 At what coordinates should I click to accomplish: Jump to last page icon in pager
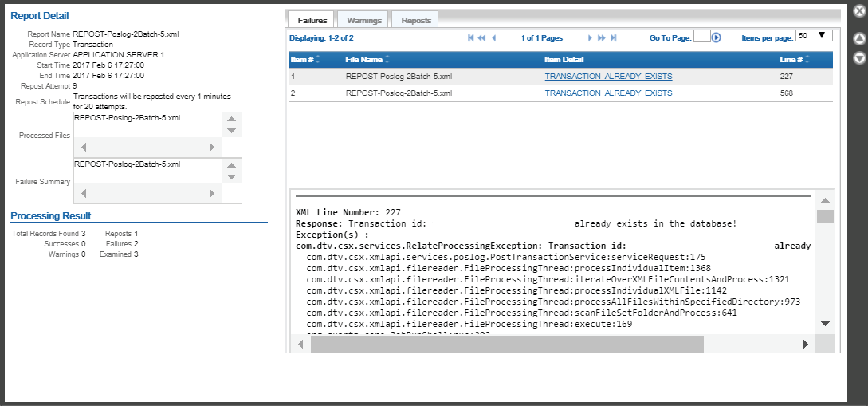tap(614, 37)
